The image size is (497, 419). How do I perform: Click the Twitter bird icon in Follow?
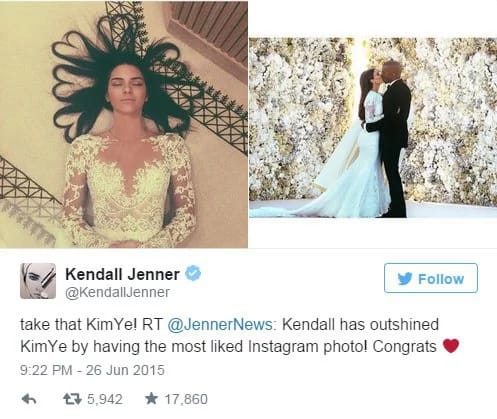pyautogui.click(x=405, y=278)
